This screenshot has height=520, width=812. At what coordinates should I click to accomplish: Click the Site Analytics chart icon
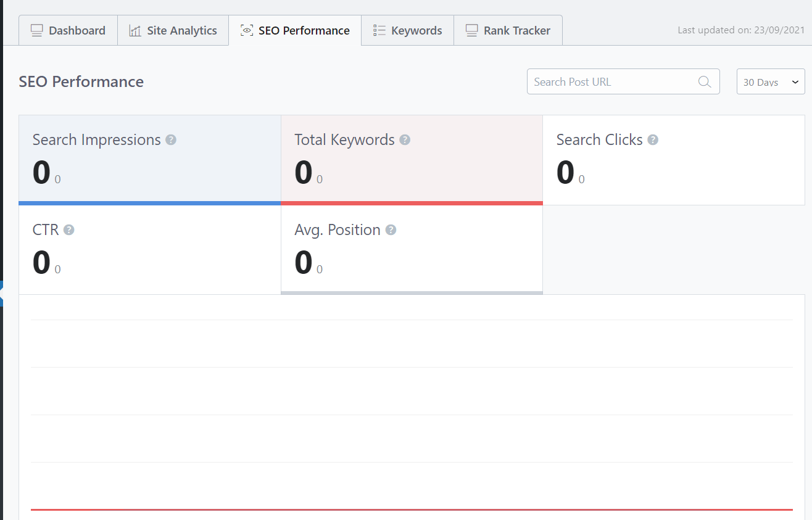[x=135, y=30]
